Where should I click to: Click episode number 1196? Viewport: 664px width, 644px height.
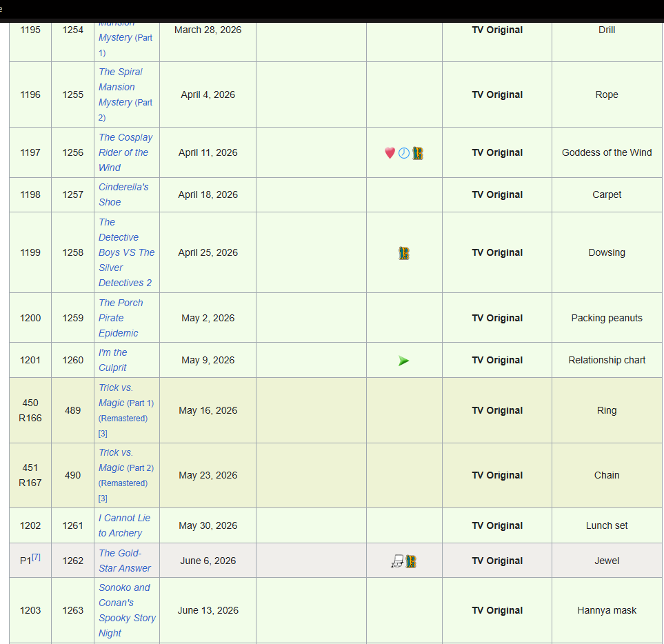point(30,94)
